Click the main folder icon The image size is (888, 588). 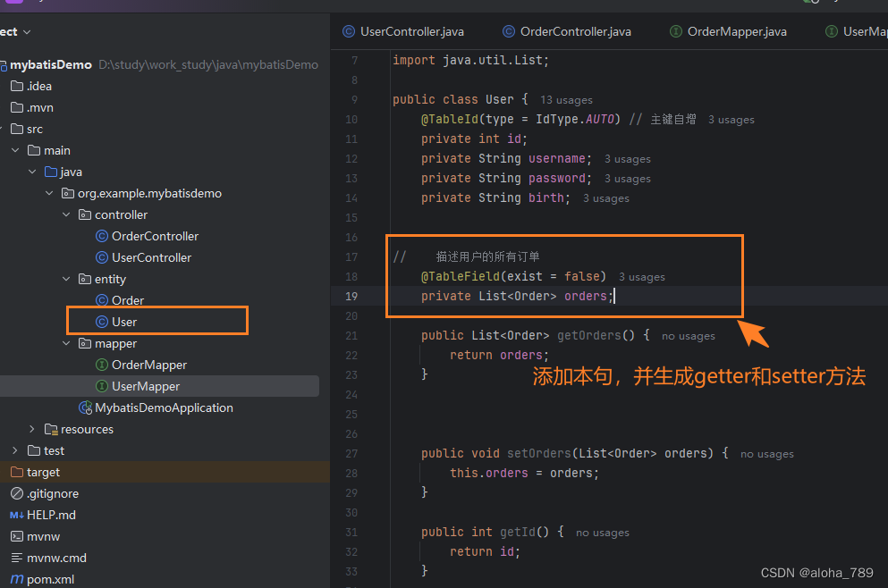(x=34, y=150)
